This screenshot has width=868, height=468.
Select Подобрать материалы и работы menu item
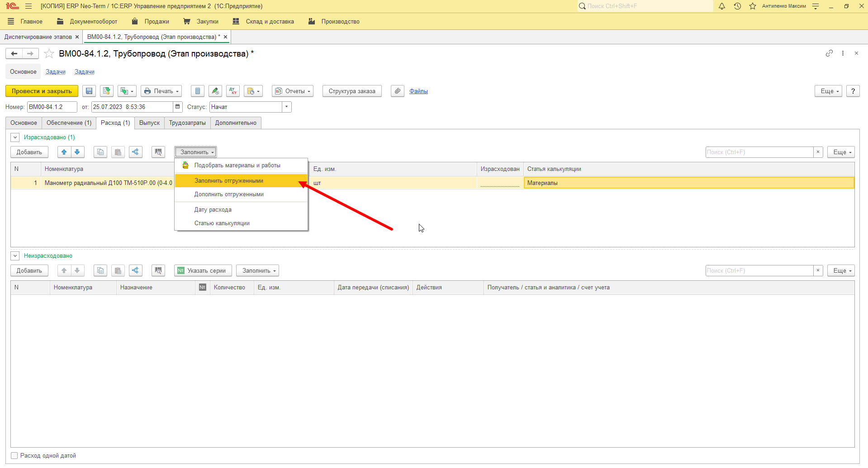click(241, 165)
